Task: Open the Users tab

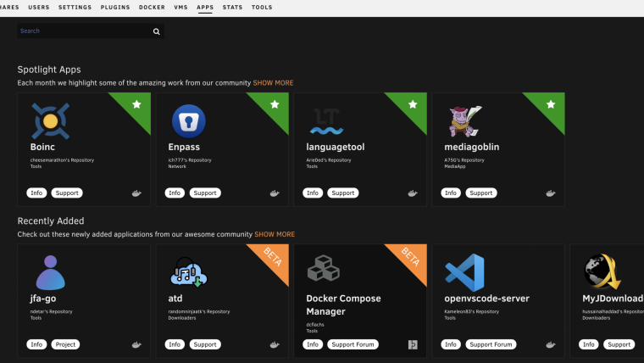Action: pos(39,8)
